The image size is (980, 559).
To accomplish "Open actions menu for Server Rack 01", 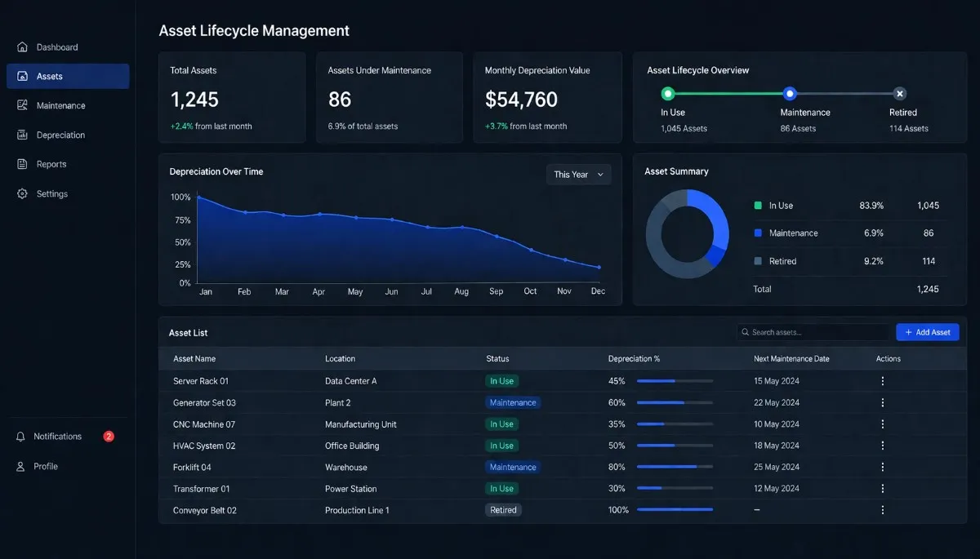I will point(882,381).
